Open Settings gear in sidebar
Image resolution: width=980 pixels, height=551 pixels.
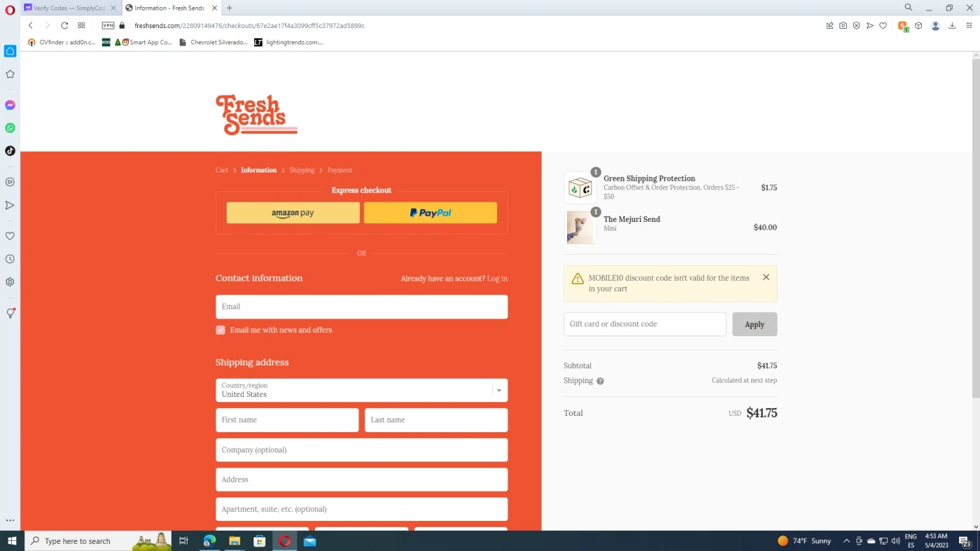pos(10,282)
